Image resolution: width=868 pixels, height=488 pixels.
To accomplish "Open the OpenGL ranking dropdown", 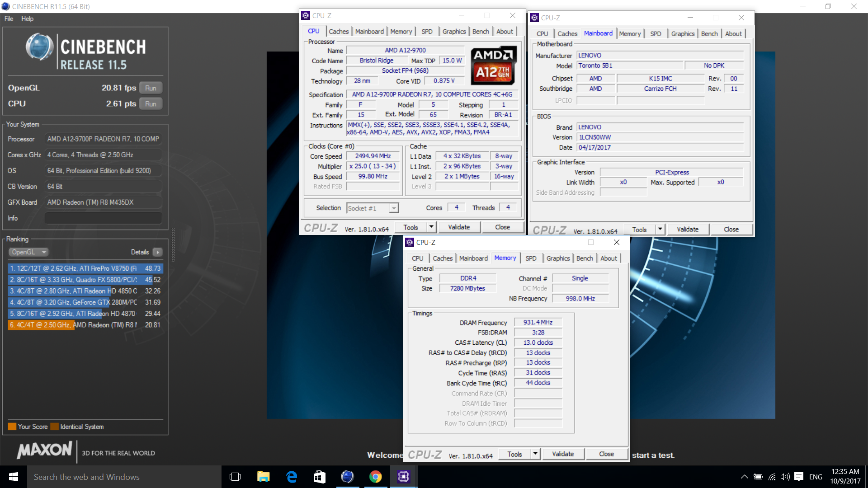I will pos(28,252).
